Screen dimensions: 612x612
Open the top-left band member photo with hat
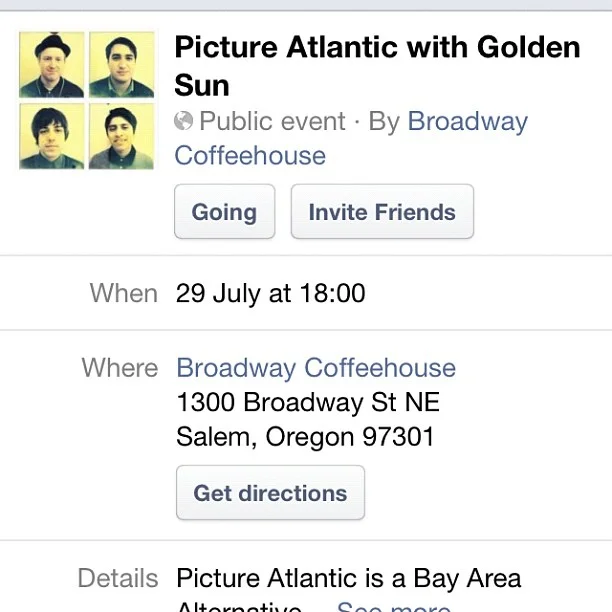pyautogui.click(x=52, y=65)
